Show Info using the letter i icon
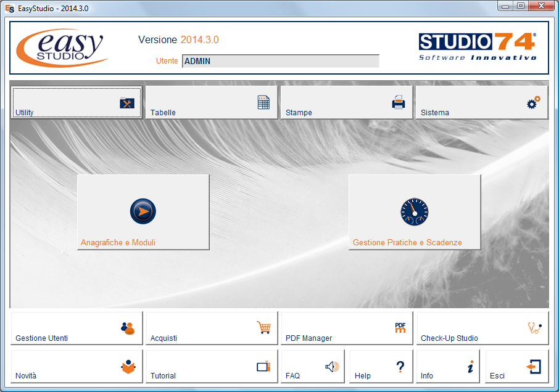Image resolution: width=559 pixels, height=392 pixels. coord(471,366)
